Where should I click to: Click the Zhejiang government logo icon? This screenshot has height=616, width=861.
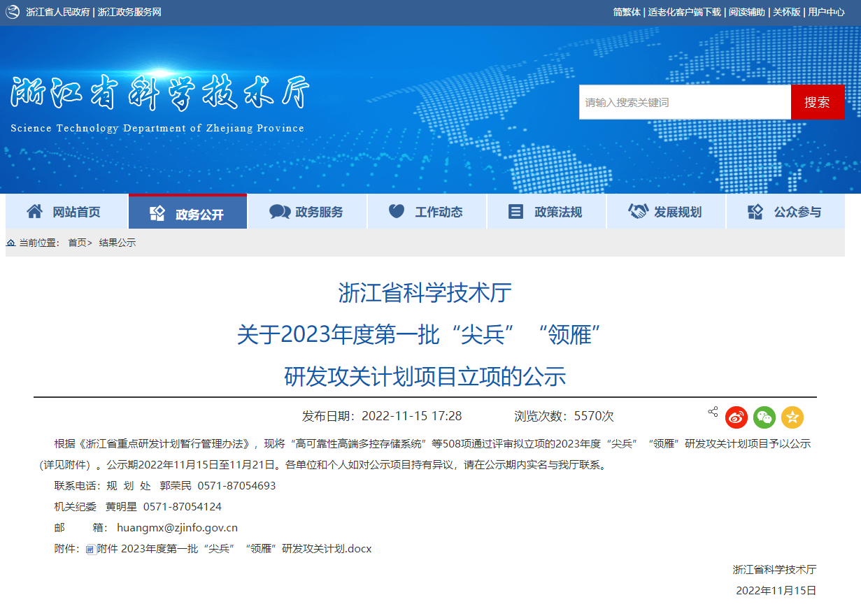click(x=13, y=12)
